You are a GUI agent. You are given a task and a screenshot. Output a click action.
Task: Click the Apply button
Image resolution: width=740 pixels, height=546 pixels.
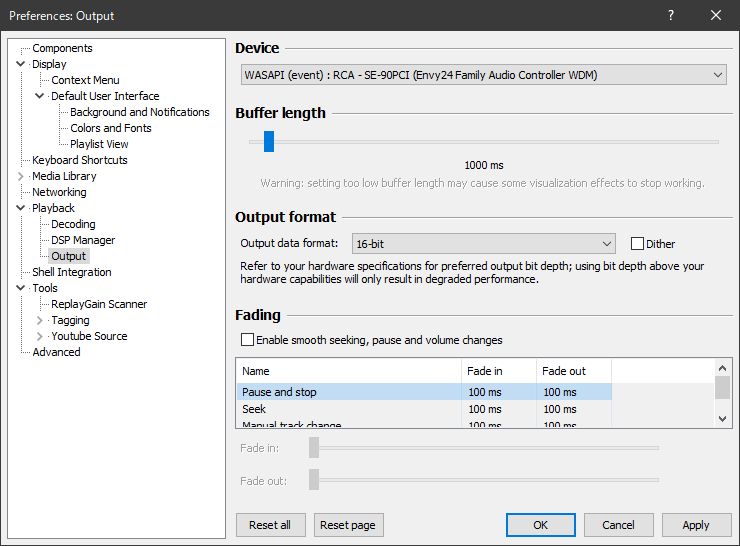coord(695,525)
